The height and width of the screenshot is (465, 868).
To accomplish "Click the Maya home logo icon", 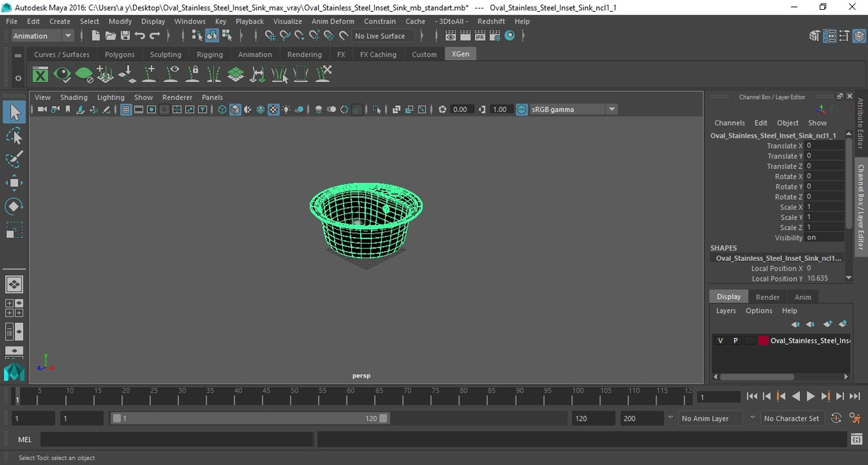I will point(14,372).
